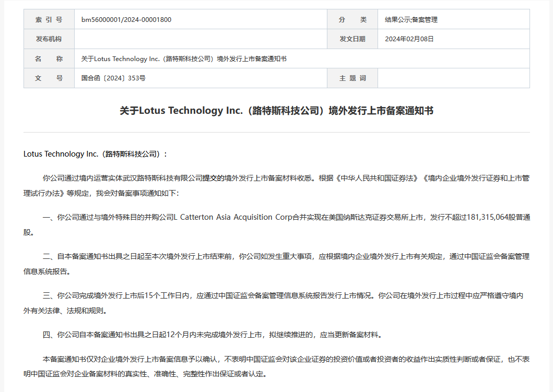Select index number bm56000001/2024-00001800
553x392 pixels.
[x=126, y=20]
